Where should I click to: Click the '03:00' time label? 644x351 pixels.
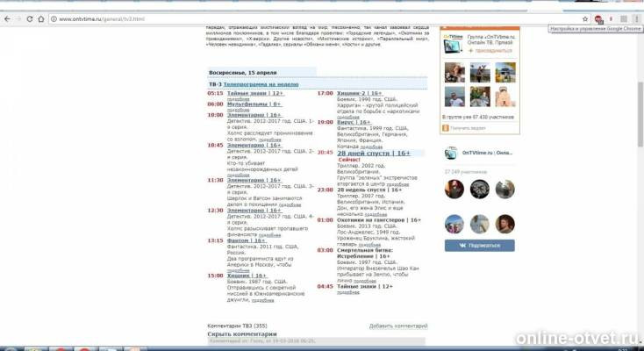[x=325, y=250]
